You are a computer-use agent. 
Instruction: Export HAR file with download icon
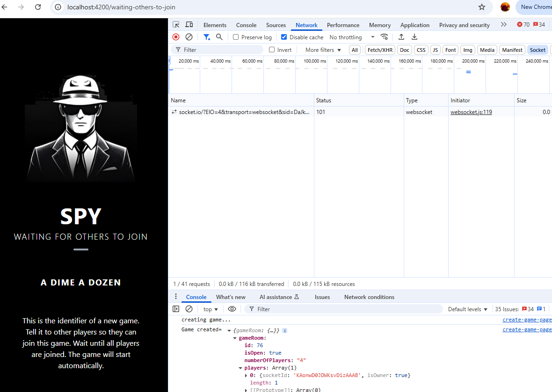[414, 37]
